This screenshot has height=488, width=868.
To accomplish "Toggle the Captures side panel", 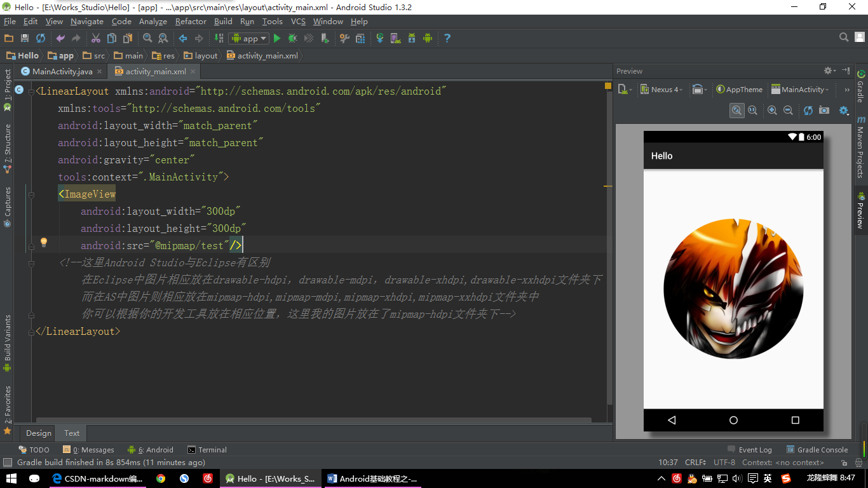I will [8, 207].
